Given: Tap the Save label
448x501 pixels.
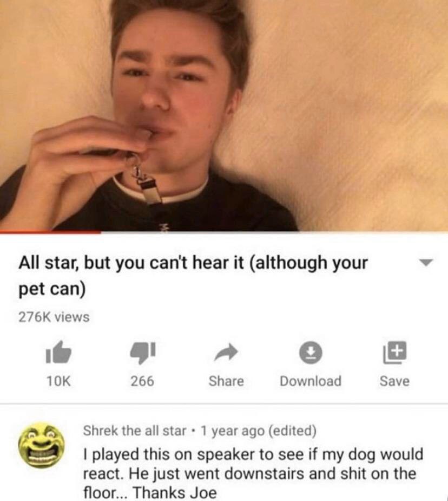Looking at the screenshot, I should [x=395, y=381].
